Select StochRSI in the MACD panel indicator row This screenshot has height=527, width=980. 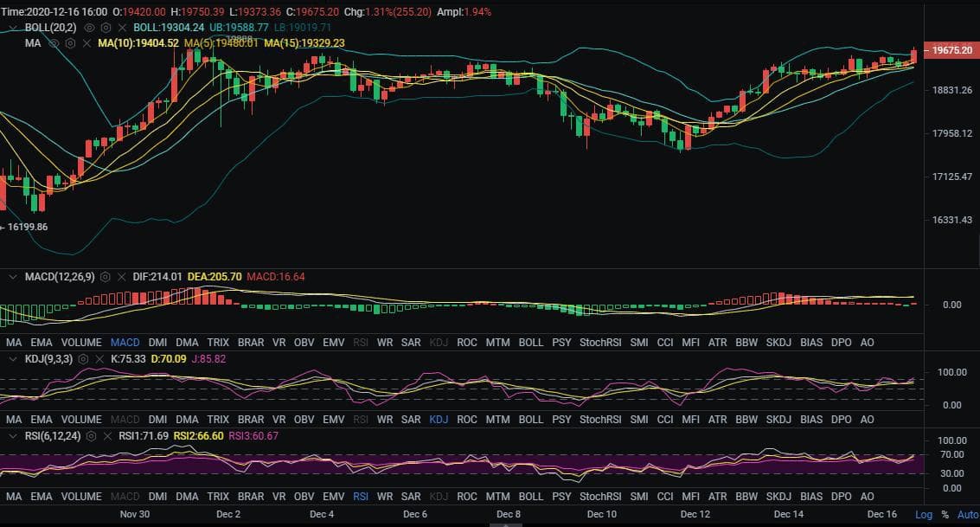tap(600, 343)
